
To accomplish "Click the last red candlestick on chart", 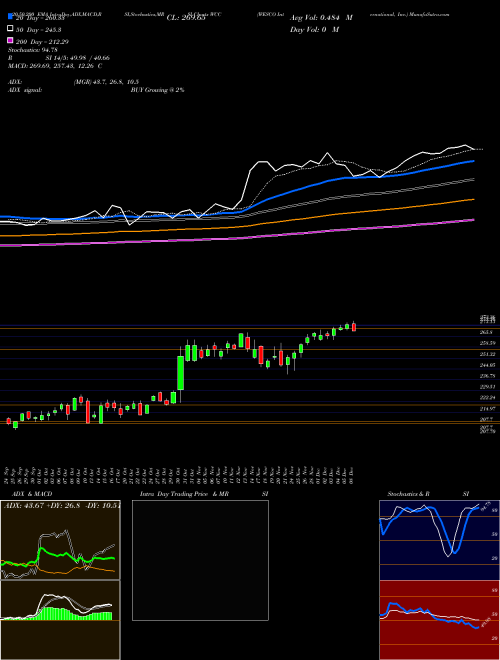I will tap(354, 327).
